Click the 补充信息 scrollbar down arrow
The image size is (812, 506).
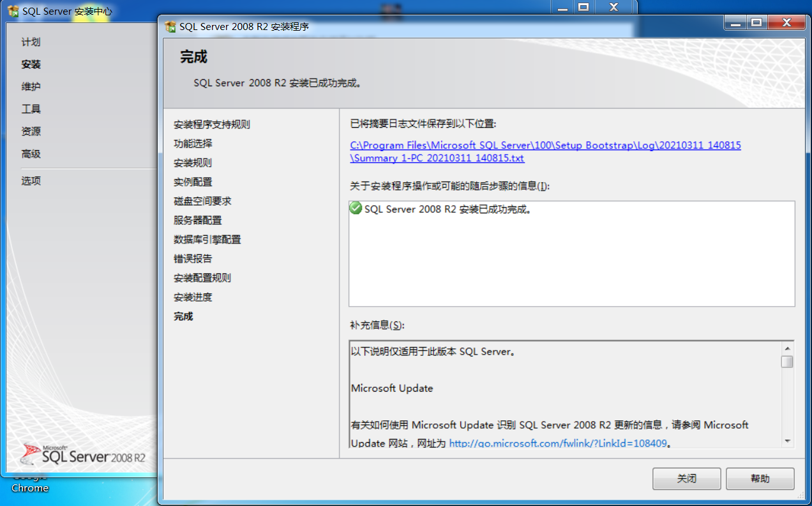tap(787, 441)
